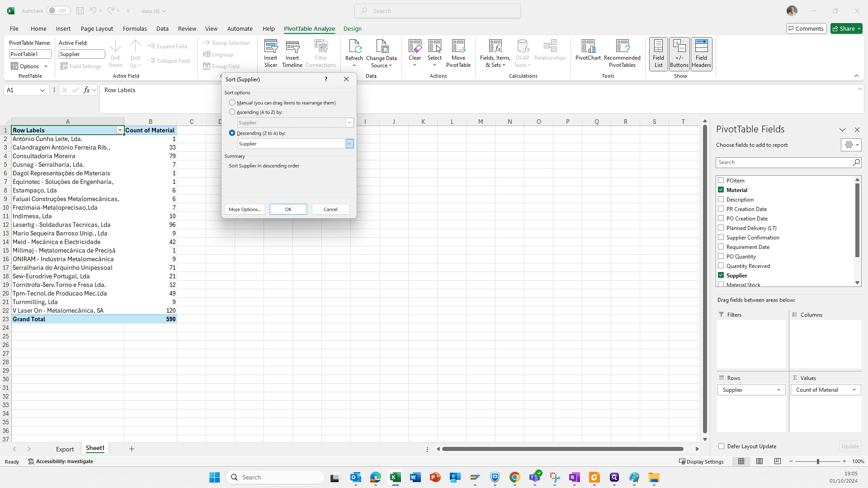Toggle the Field List button

click(x=658, y=54)
